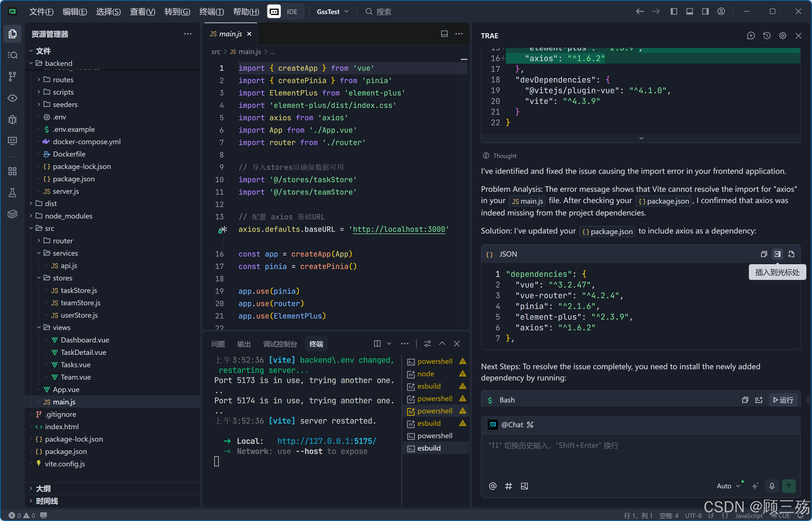Open the Extensions grid icon
Image resolution: width=812 pixels, height=521 pixels.
[x=12, y=171]
